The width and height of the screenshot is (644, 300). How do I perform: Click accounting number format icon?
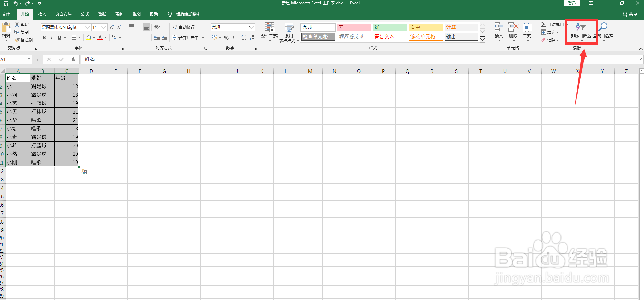(x=214, y=37)
